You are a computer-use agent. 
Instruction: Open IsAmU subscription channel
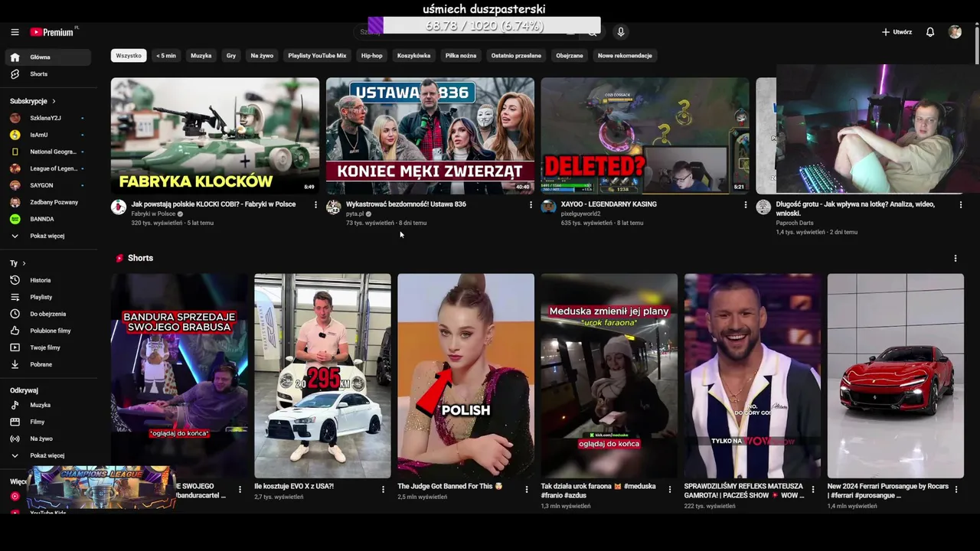tap(47, 135)
